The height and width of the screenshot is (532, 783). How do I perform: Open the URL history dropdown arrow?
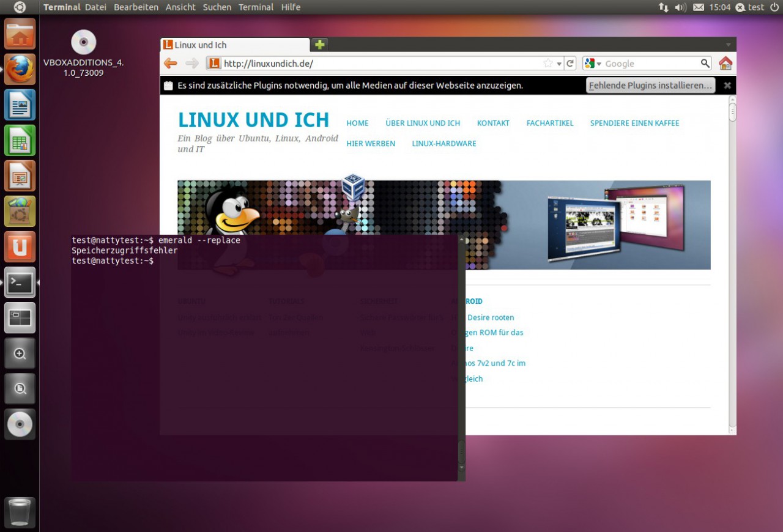[559, 64]
